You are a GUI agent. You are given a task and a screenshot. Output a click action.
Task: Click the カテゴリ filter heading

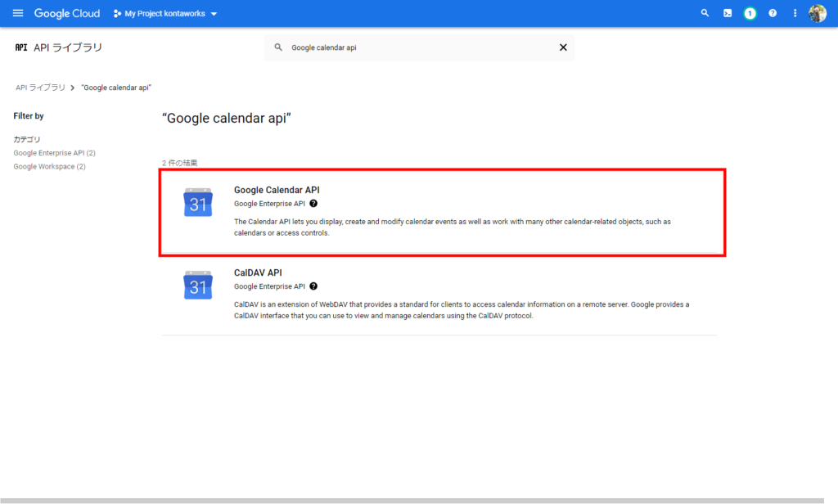pos(27,139)
